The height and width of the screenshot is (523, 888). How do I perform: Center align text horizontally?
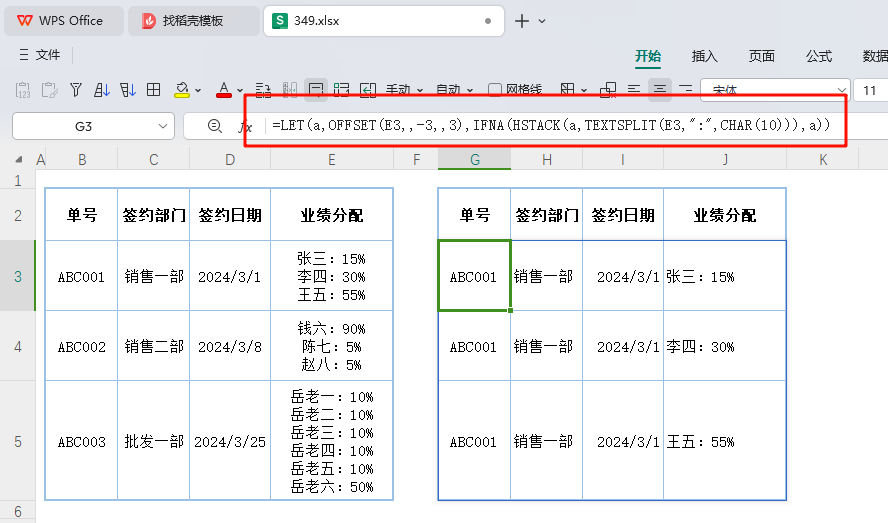(660, 90)
